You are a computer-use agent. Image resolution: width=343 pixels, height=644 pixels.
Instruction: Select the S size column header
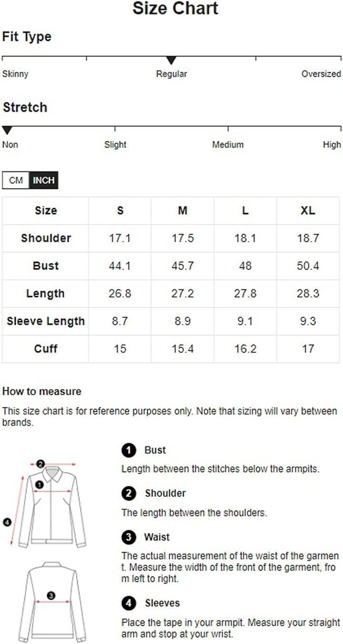(120, 210)
